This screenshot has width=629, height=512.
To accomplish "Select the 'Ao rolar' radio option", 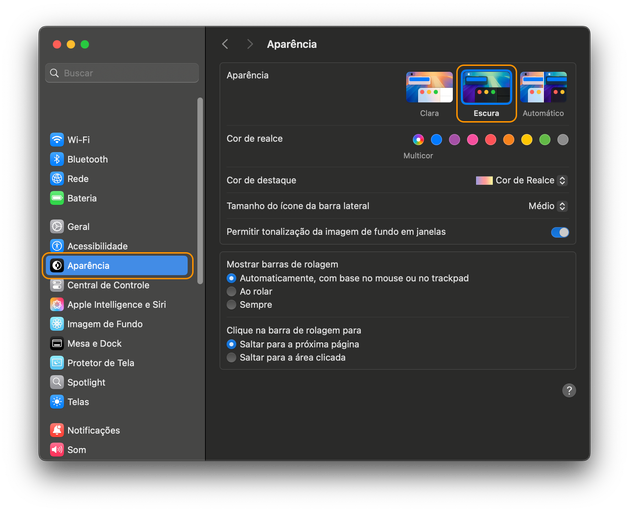I will coord(232,291).
